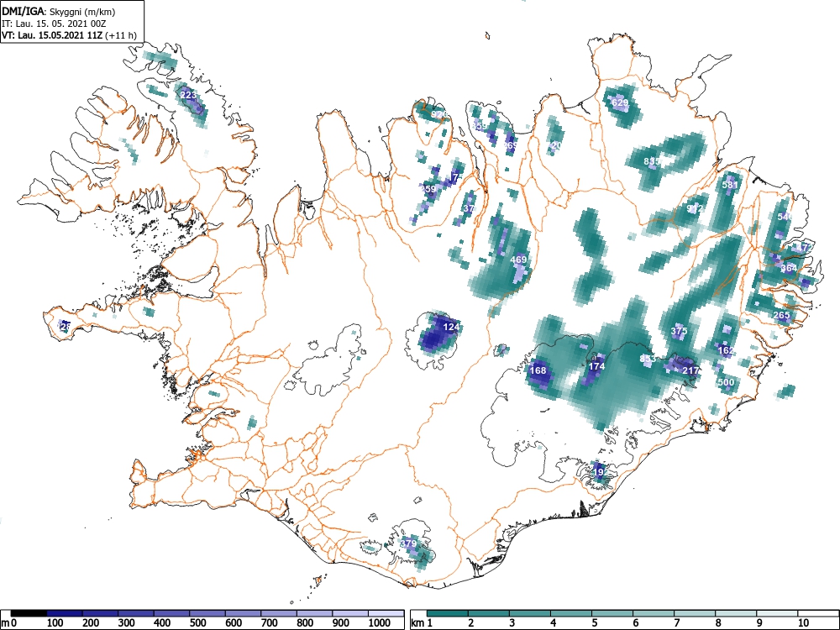Click the 'm 0' label on the meter legend
Screen dimensions: 840x630
9,623
